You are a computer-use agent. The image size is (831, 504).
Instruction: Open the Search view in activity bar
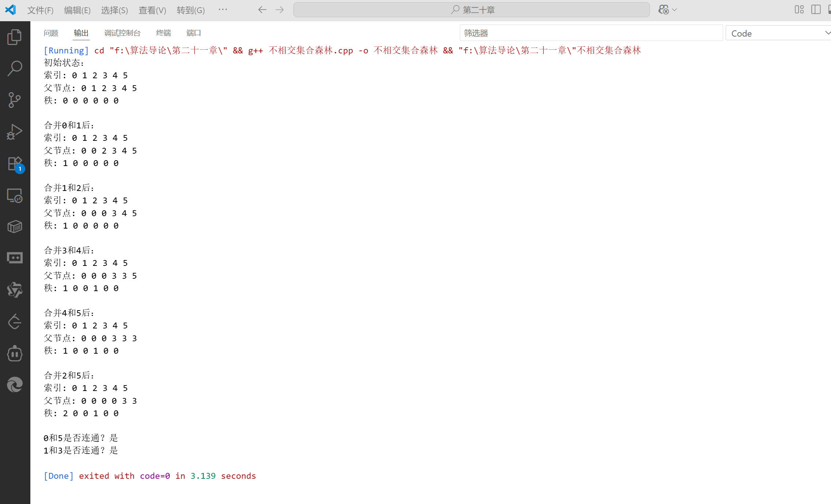(x=15, y=68)
